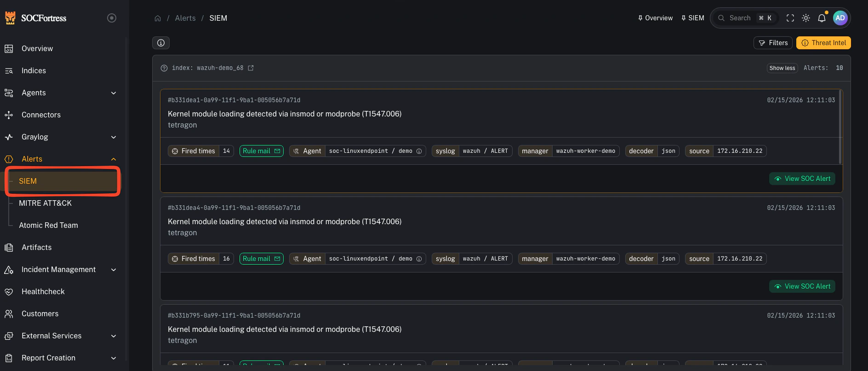Click alert ID #b331b795-0a99-11f1-9ba1-005056b7a71d

(234, 315)
